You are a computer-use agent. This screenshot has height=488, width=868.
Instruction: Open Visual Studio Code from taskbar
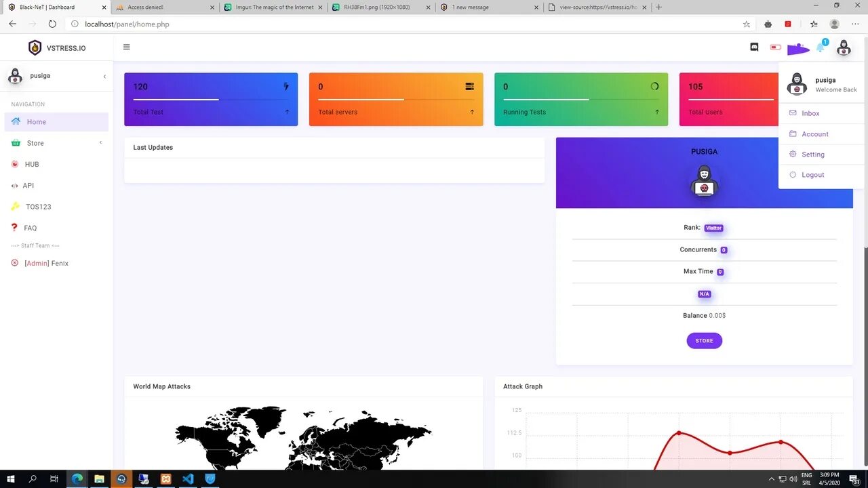click(x=188, y=479)
